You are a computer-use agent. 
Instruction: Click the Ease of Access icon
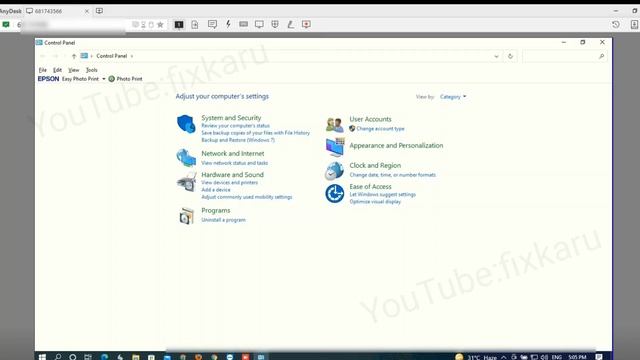tap(334, 193)
